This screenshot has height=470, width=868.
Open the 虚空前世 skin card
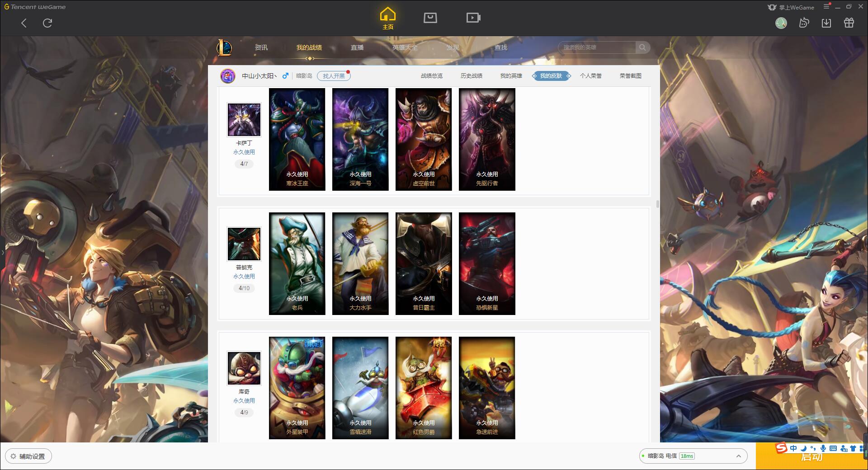(424, 139)
